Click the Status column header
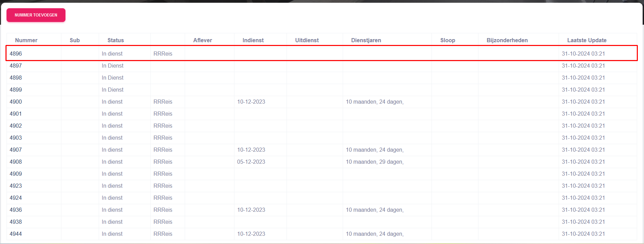Screen dimensions: 644x244 [116, 40]
